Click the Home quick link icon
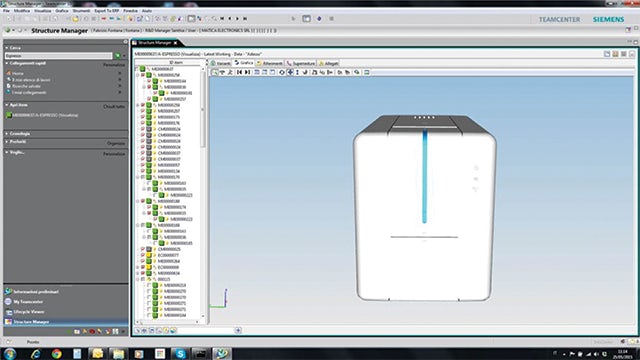This screenshot has height=360, width=640. point(9,73)
